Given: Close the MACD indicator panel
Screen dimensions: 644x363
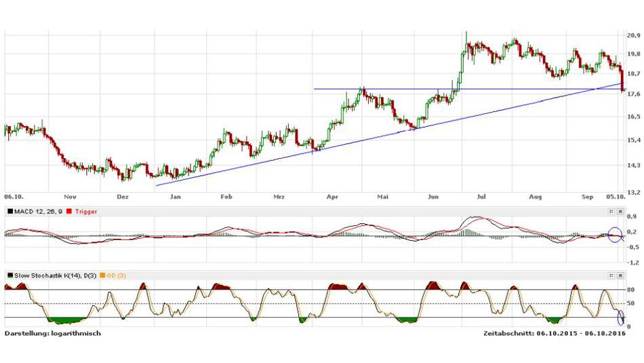Looking at the screenshot, I should (x=620, y=212).
